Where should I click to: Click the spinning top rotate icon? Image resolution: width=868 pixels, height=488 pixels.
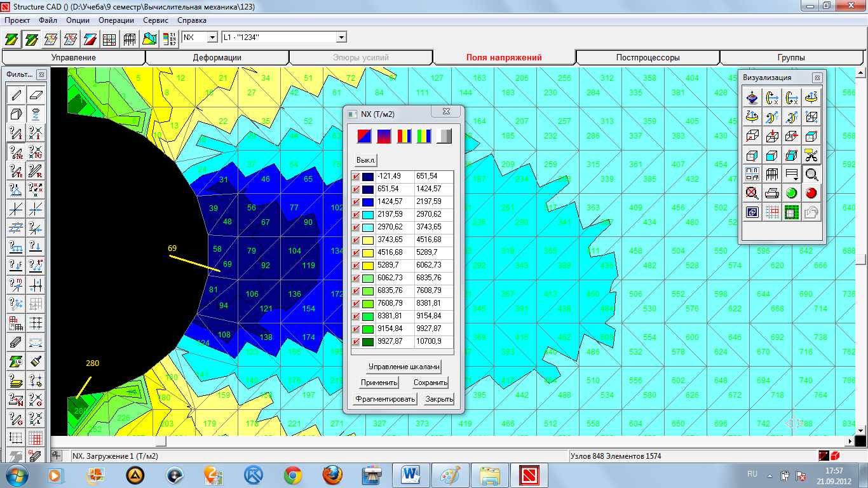752,97
